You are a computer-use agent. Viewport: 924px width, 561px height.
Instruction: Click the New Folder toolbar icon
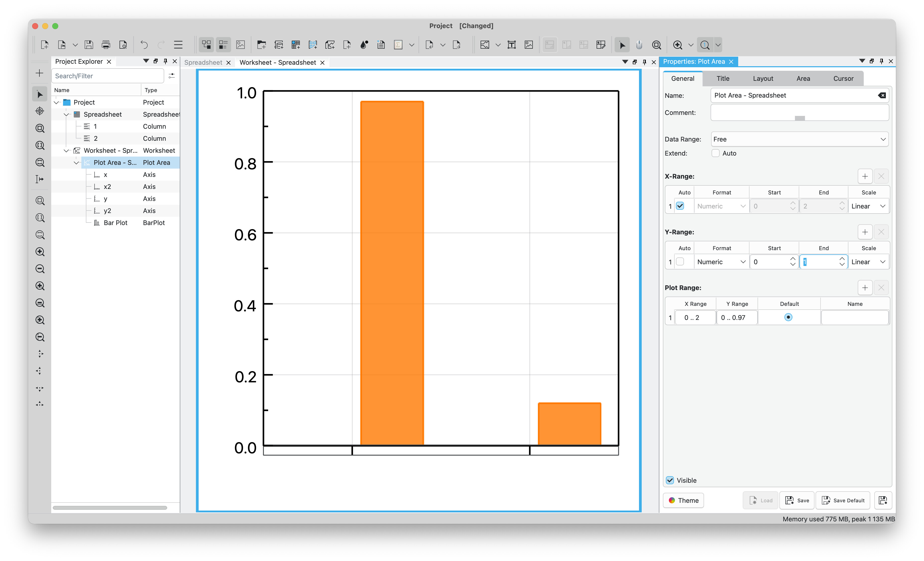(261, 45)
